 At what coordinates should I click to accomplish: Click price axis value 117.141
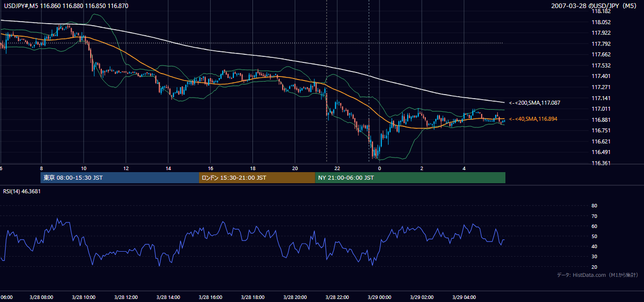pyautogui.click(x=601, y=98)
